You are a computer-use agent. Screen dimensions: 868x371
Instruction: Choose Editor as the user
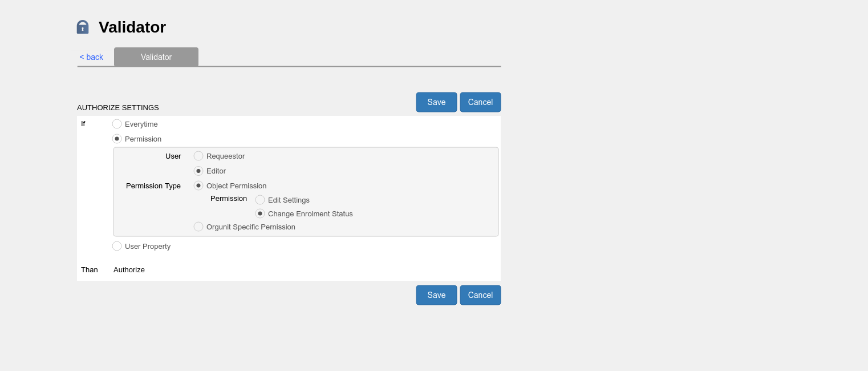pyautogui.click(x=198, y=171)
